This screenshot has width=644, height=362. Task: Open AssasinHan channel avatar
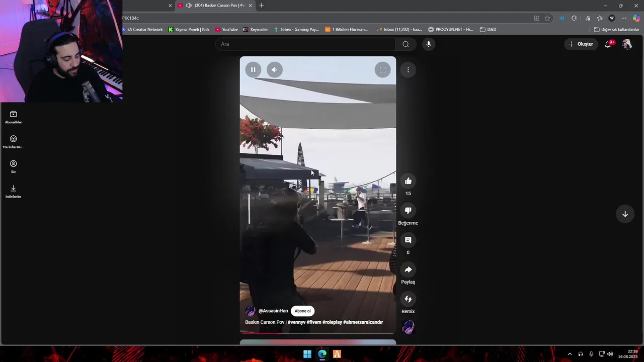tap(250, 311)
